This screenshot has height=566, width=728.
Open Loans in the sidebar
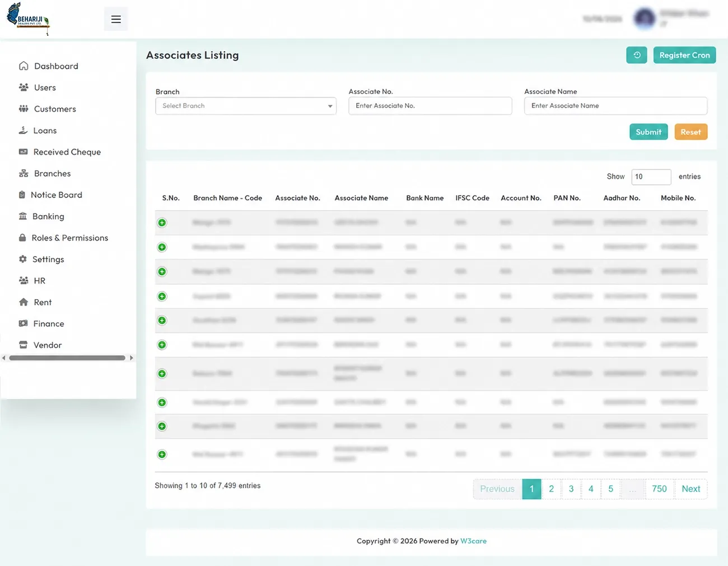point(45,131)
